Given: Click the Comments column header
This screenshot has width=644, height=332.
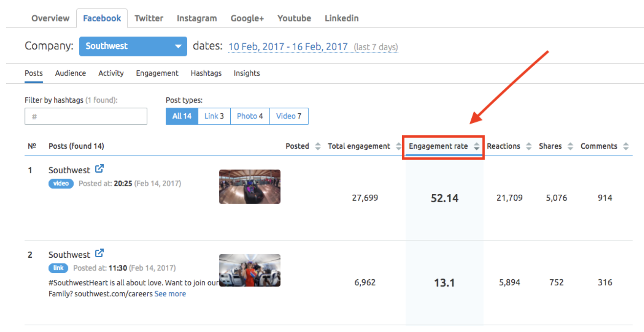Looking at the screenshot, I should point(599,146).
